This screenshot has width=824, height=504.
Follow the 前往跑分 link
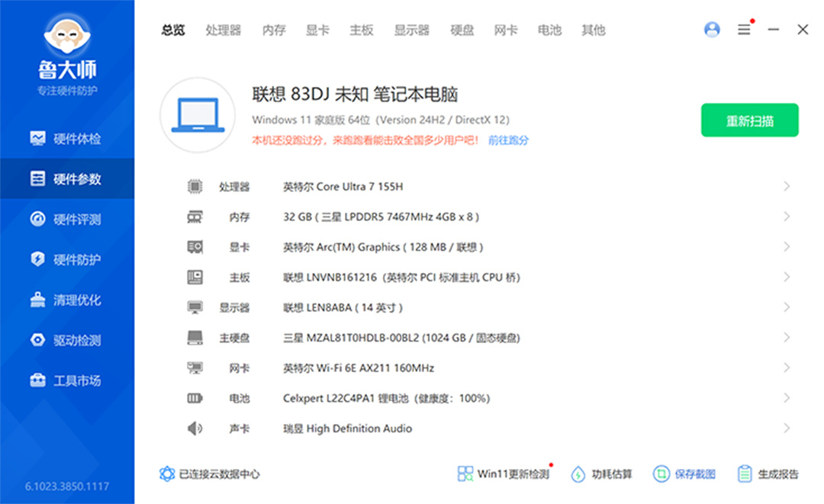pos(508,140)
